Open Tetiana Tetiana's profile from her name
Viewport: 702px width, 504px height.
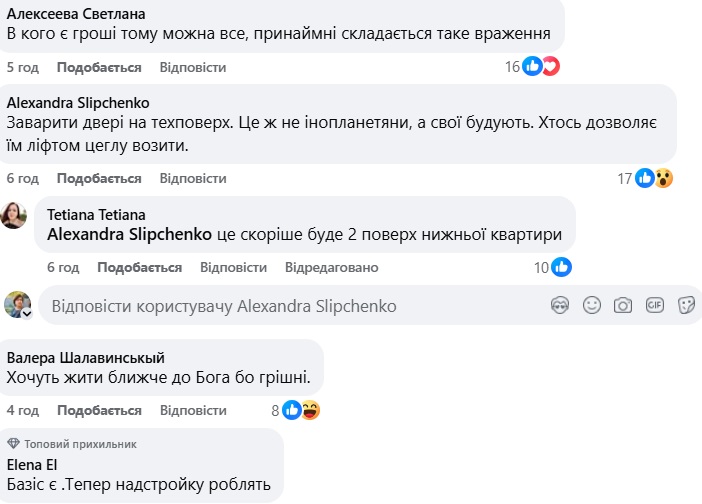[96, 214]
